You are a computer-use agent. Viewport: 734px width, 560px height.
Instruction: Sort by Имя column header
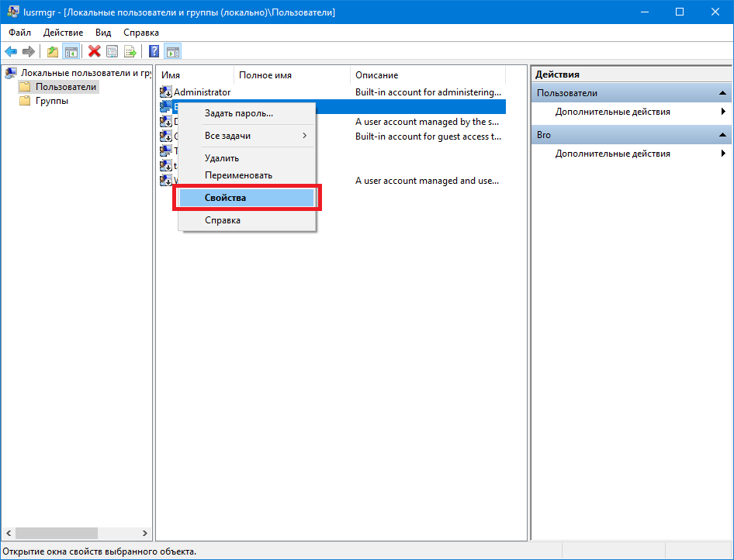point(196,75)
